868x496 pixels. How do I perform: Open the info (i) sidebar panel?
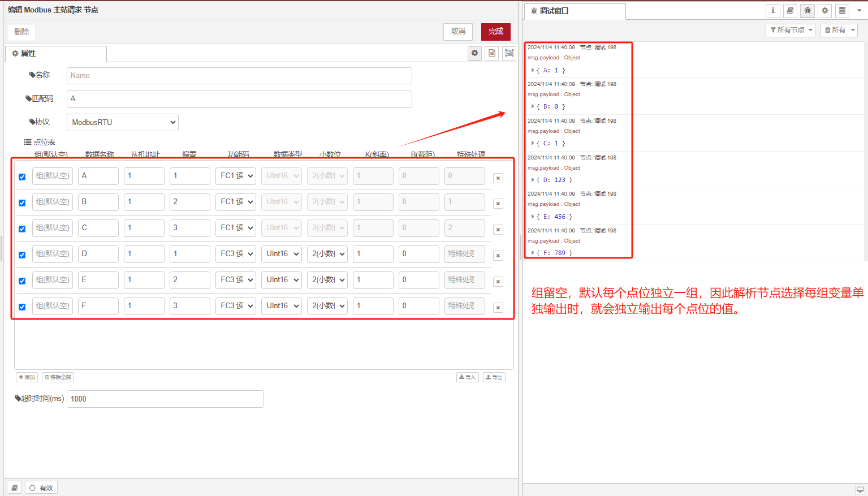pyautogui.click(x=773, y=11)
